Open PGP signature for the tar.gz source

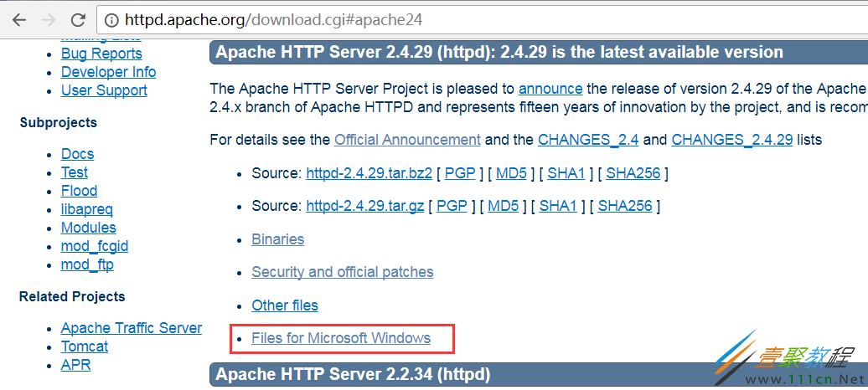point(452,207)
